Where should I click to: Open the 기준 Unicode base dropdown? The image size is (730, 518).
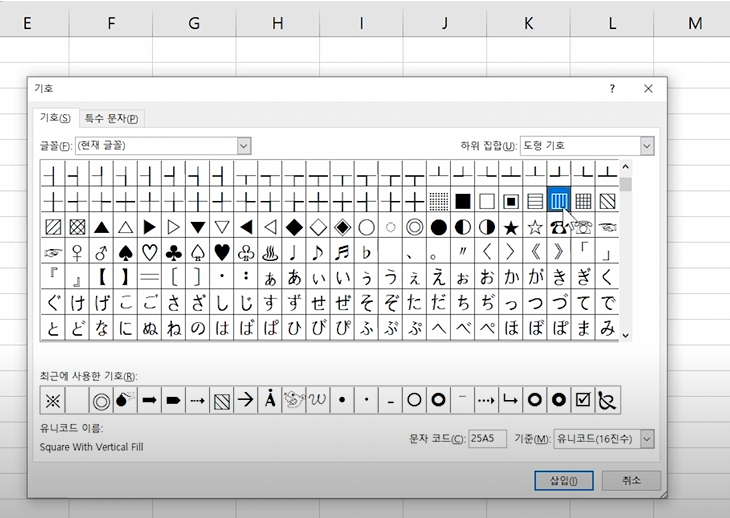click(647, 439)
